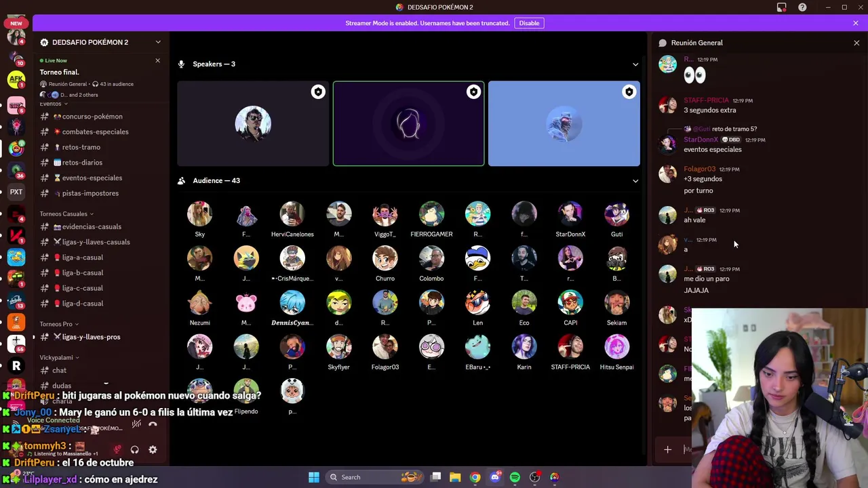
Task: Click moderator badge on middle speaker tile
Action: pyautogui.click(x=473, y=91)
